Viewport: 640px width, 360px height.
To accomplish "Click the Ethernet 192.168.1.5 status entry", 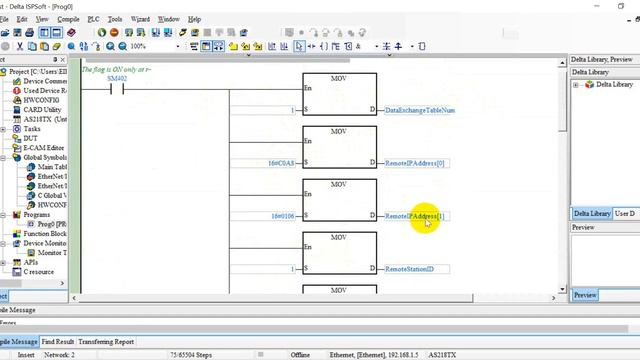I will [374, 355].
